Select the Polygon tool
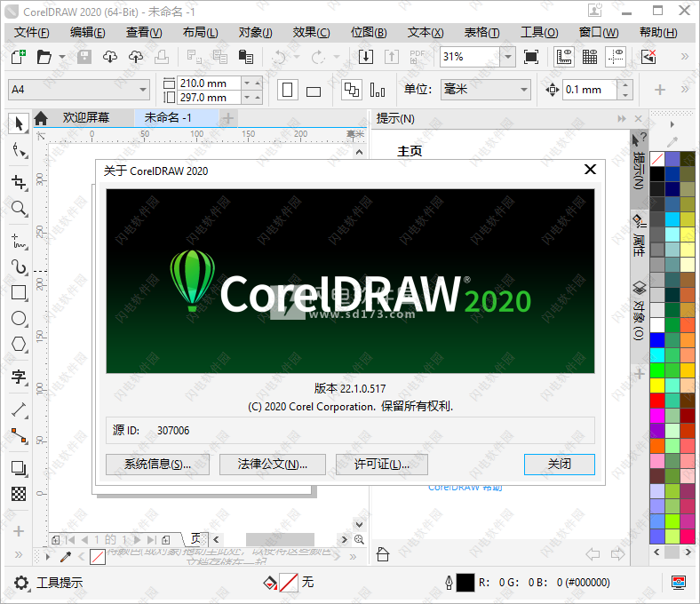The height and width of the screenshot is (604, 700). click(19, 345)
